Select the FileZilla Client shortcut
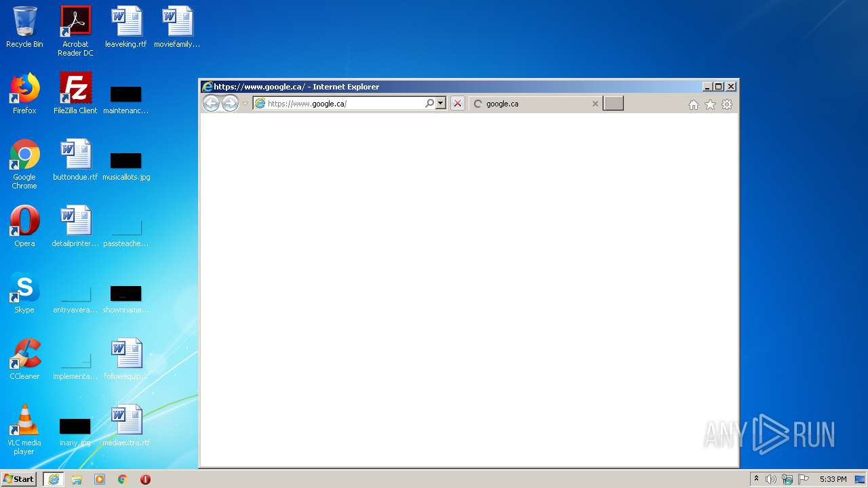The image size is (868, 488). click(x=75, y=94)
